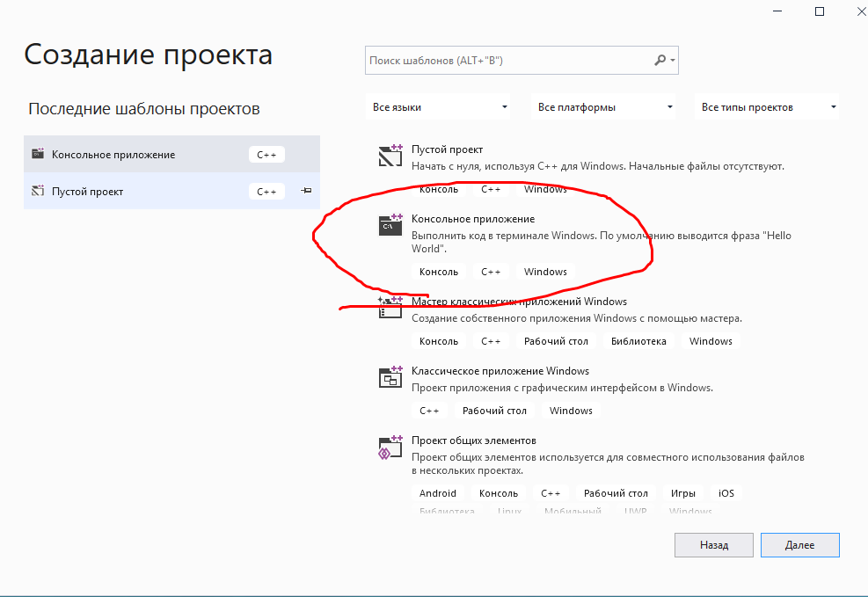Click the recent Пустой проект icon on left

[38, 191]
